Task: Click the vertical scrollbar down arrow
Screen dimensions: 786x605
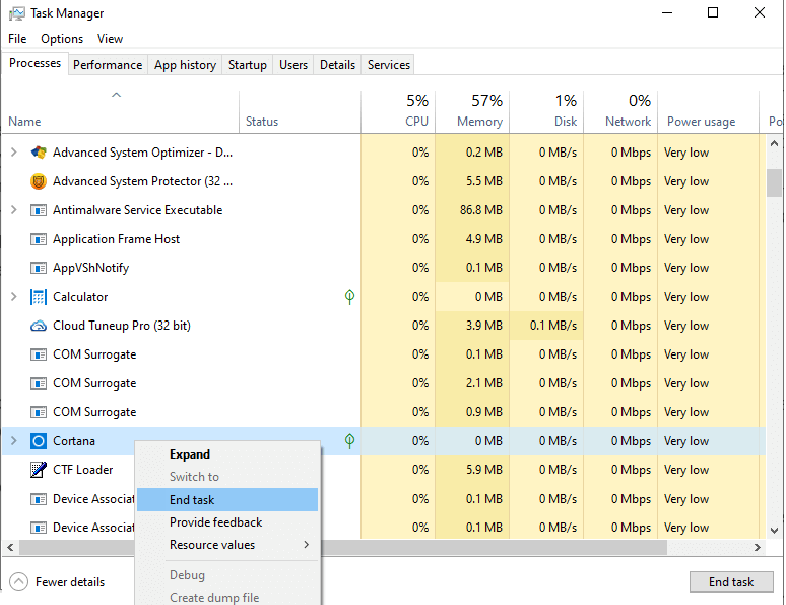Action: click(x=774, y=531)
